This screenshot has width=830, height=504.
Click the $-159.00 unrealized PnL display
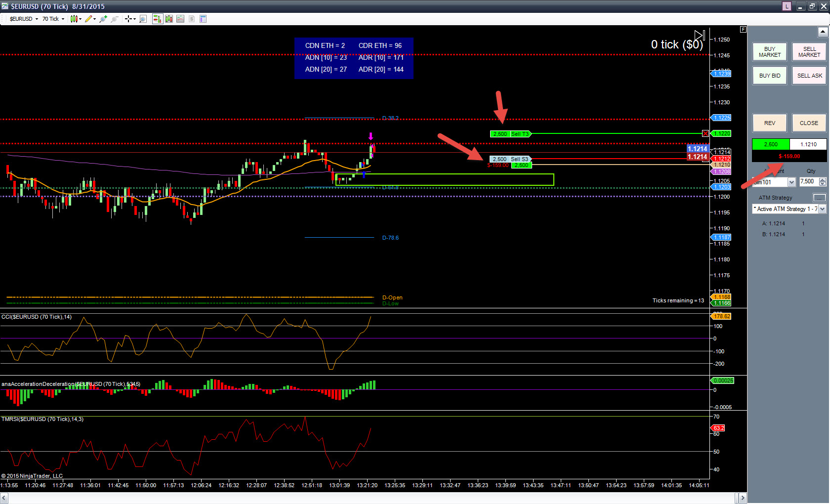[x=789, y=156]
